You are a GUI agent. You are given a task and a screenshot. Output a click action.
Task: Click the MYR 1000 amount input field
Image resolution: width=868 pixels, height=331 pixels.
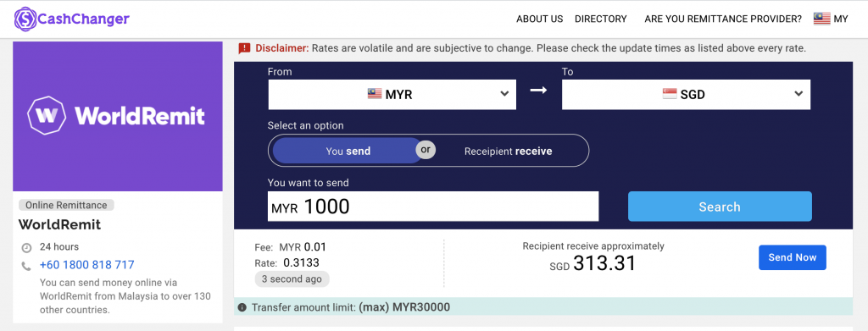point(433,206)
